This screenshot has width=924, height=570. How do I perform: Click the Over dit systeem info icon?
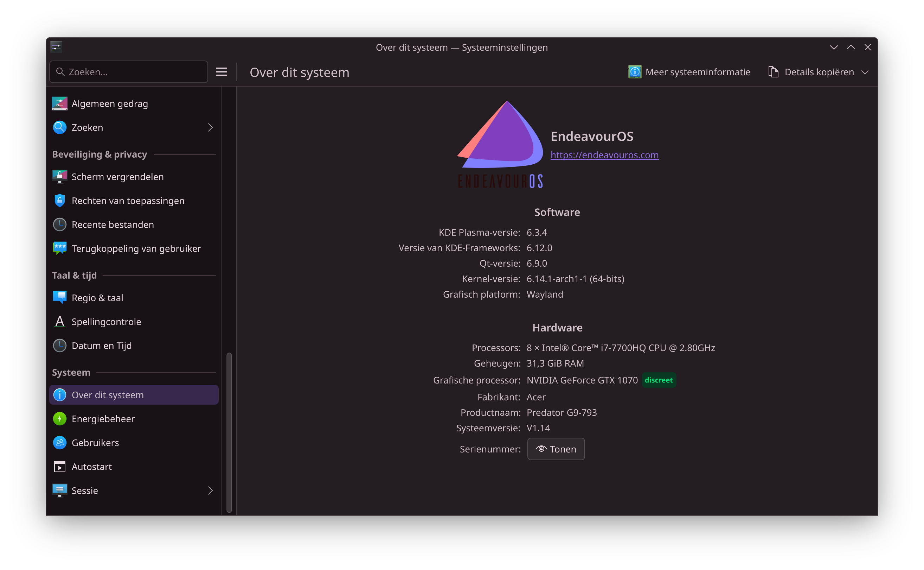point(59,395)
